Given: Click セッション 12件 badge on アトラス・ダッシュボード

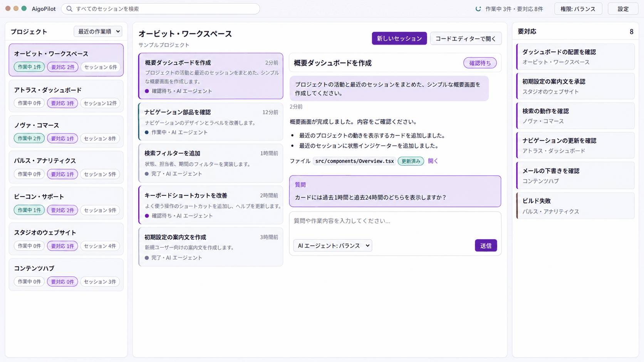Looking at the screenshot, I should (x=100, y=103).
